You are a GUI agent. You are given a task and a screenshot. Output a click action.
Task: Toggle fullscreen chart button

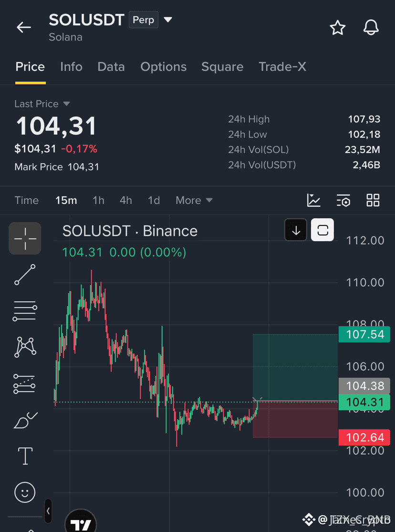tap(322, 230)
